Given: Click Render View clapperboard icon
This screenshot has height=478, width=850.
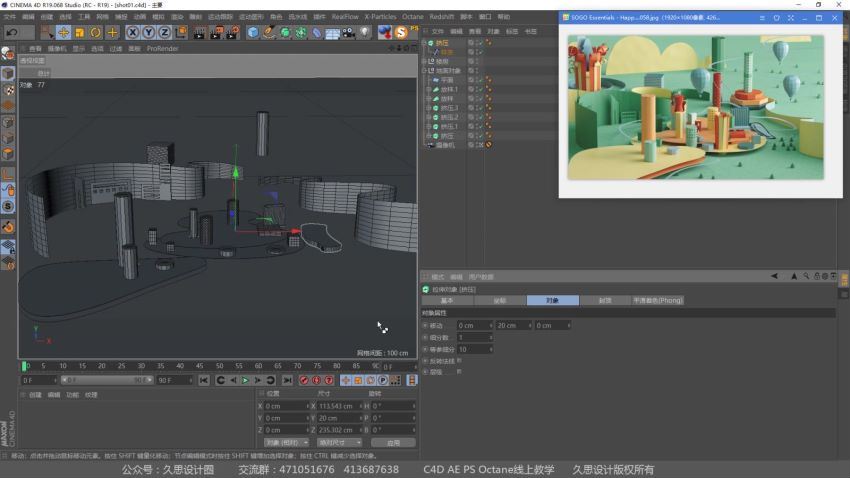Looking at the screenshot, I should (199, 33).
